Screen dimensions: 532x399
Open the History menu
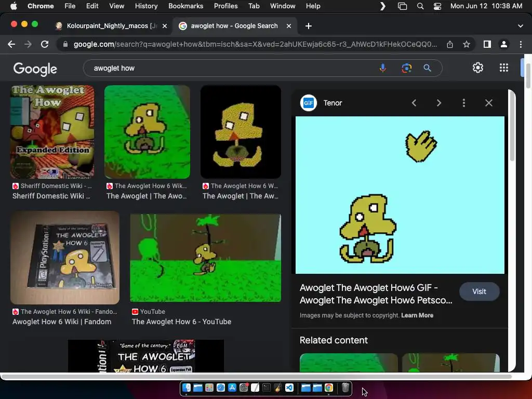(146, 6)
